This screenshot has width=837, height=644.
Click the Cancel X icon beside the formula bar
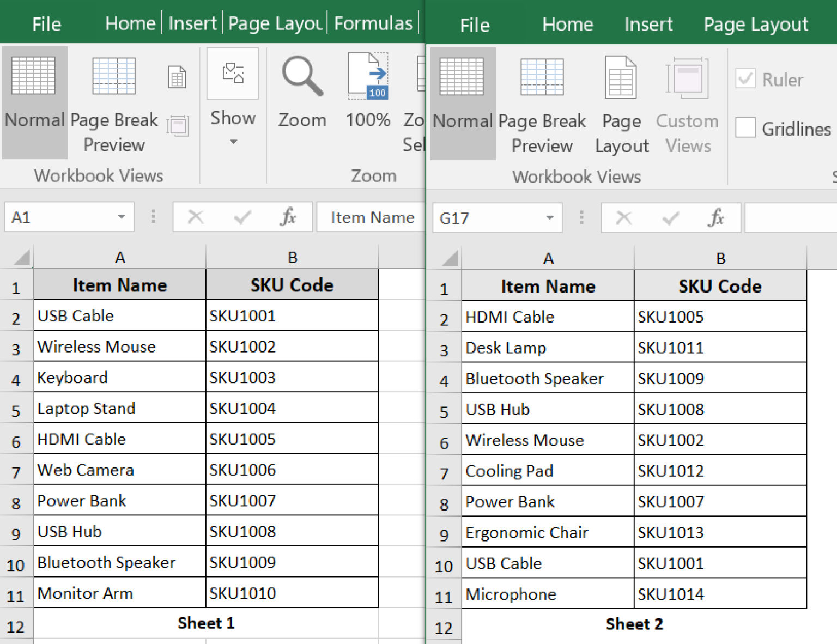[x=195, y=217]
